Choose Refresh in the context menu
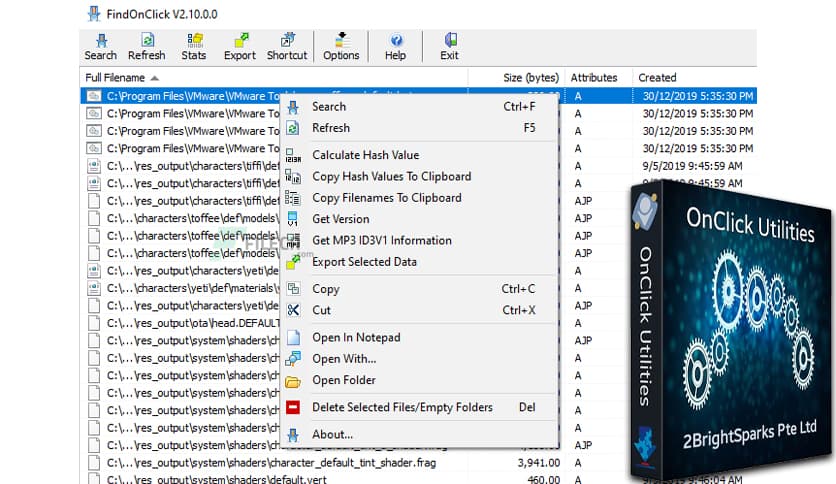836x484 pixels. click(419, 128)
